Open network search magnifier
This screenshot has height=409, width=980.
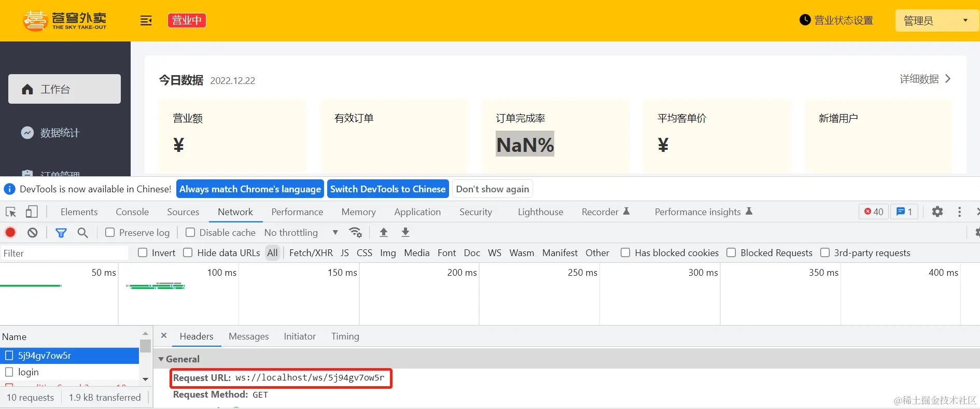pyautogui.click(x=82, y=233)
